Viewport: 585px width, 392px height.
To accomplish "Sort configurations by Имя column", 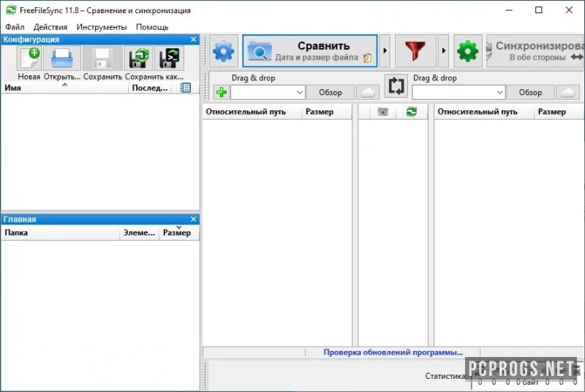I will click(65, 88).
